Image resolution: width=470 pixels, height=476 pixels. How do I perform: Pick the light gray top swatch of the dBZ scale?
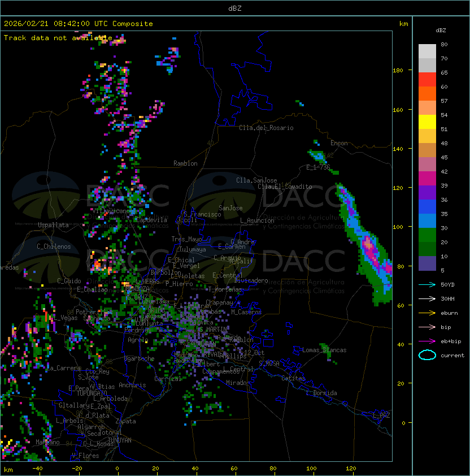[427, 51]
